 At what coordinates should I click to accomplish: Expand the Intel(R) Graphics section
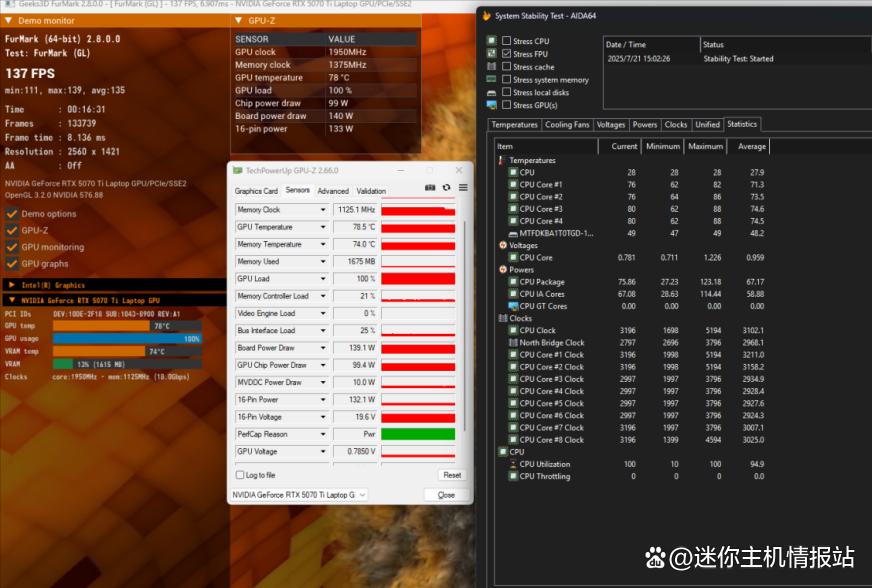tap(12, 285)
